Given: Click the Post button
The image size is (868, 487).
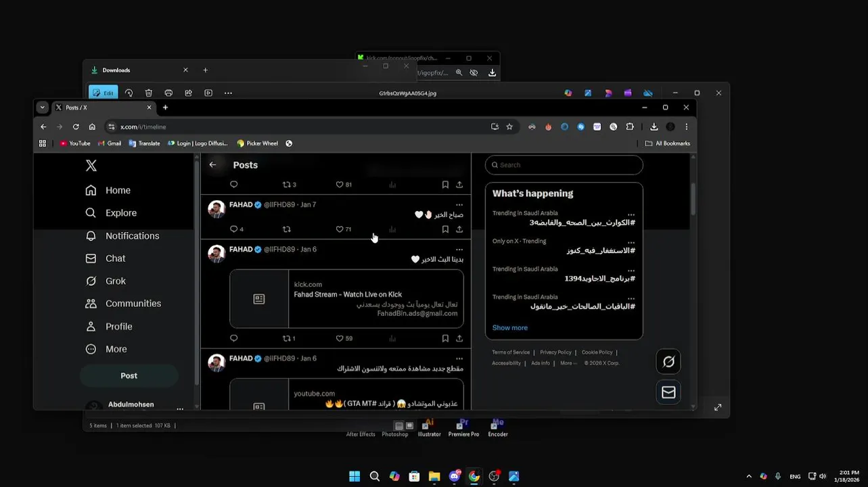Looking at the screenshot, I should [x=129, y=375].
